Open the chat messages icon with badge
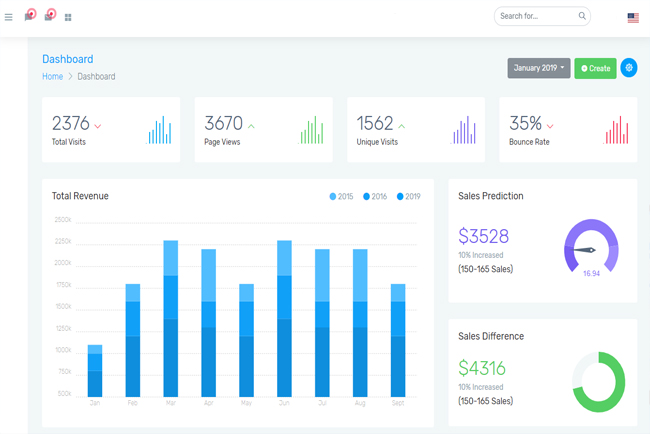Screen dimensions: 650x434 click(x=29, y=16)
